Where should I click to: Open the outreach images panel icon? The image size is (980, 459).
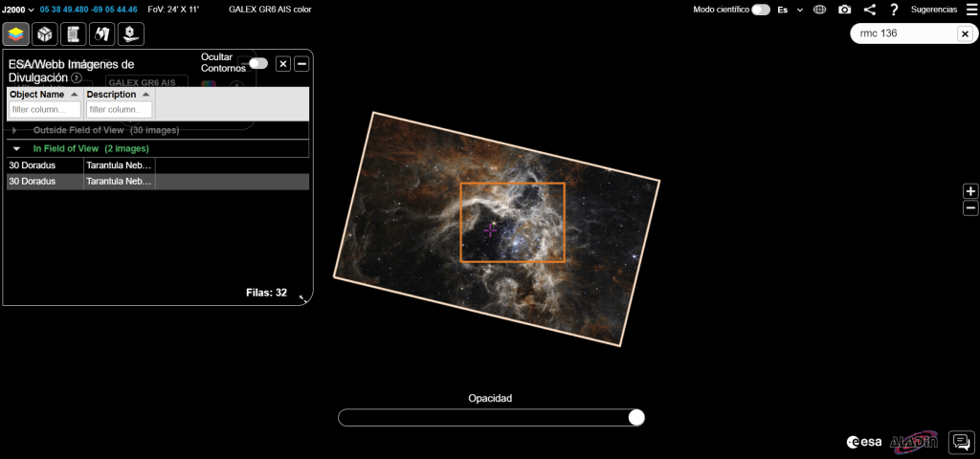coord(130,34)
